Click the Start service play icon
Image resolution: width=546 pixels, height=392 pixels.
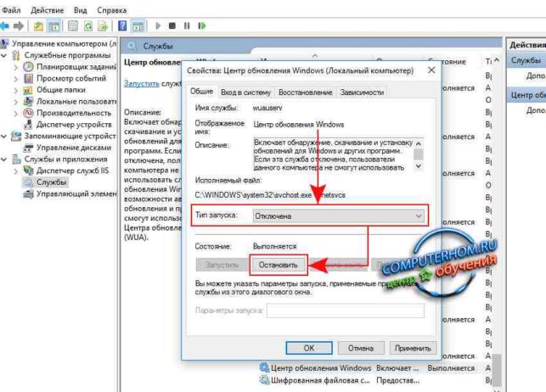click(x=158, y=25)
